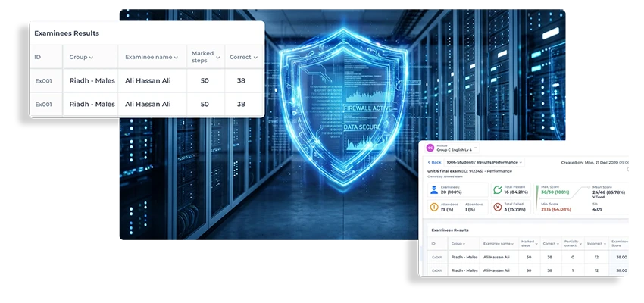
Task: Click the unit 6 final exam Performance title
Action: [x=470, y=171]
